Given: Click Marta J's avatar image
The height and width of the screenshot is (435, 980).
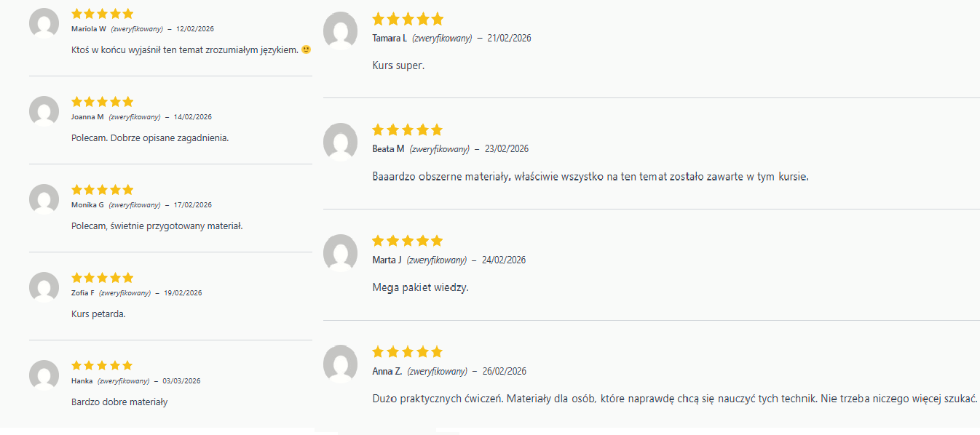Looking at the screenshot, I should (x=340, y=252).
